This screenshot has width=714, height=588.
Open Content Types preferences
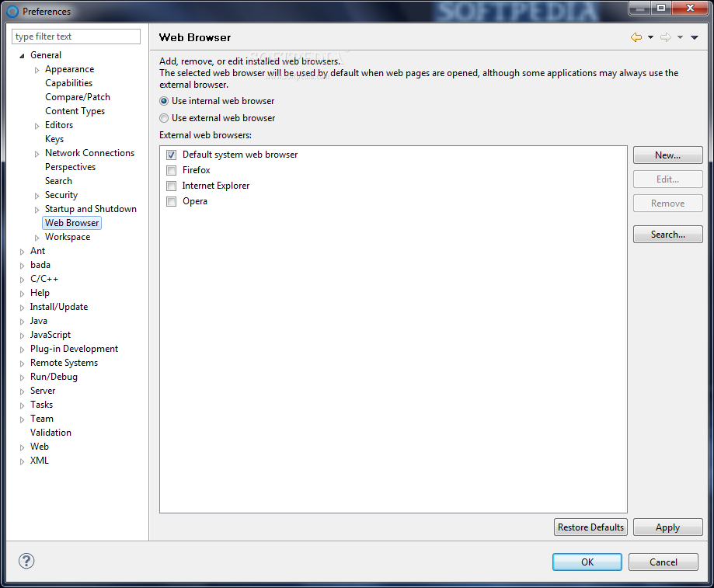tap(75, 111)
